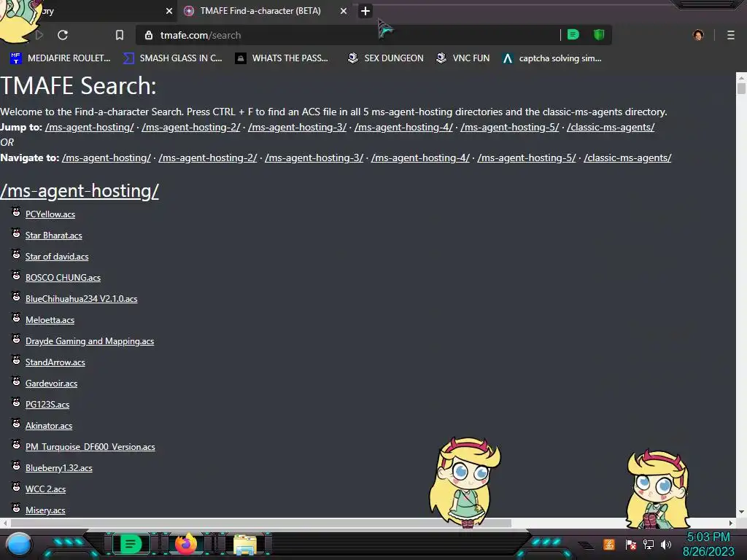Open the /ms-agent-hosting/ heading link
Viewport: 747px width, 560px height.
tap(80, 191)
